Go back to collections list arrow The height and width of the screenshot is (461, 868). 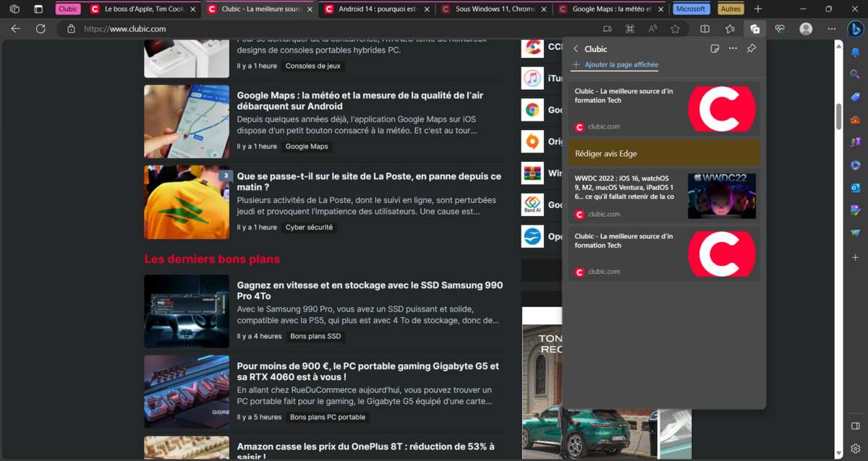pos(576,49)
